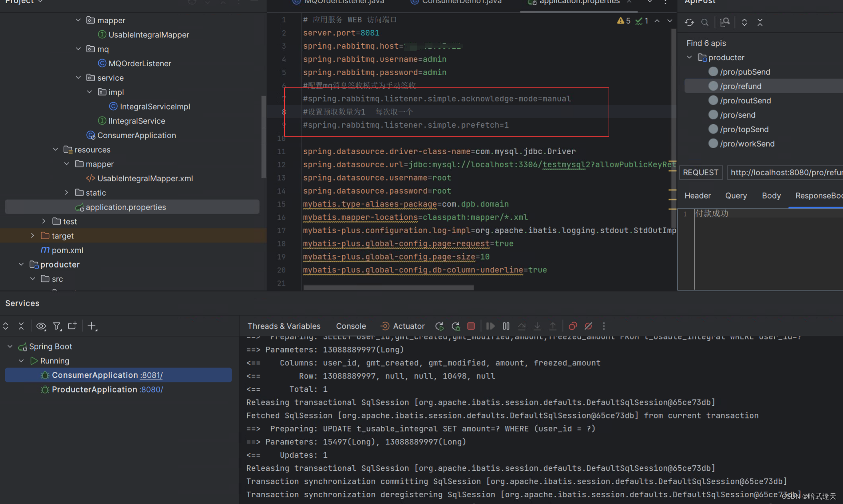Viewport: 843px width, 504px height.
Task: Click the Step Over debugger icon
Action: [x=522, y=326]
